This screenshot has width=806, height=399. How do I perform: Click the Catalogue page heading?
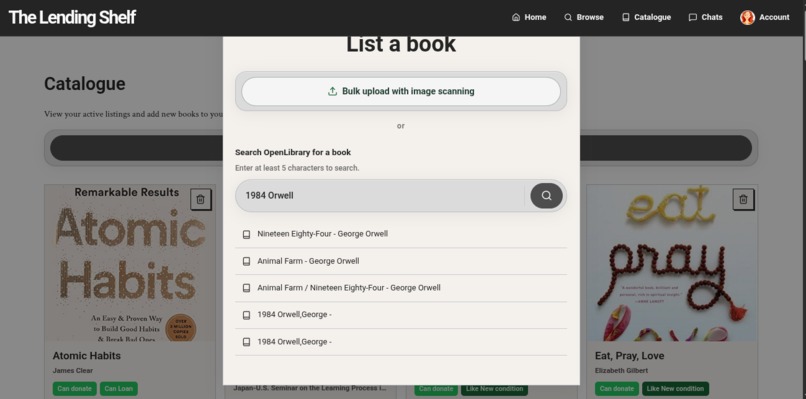(x=85, y=84)
